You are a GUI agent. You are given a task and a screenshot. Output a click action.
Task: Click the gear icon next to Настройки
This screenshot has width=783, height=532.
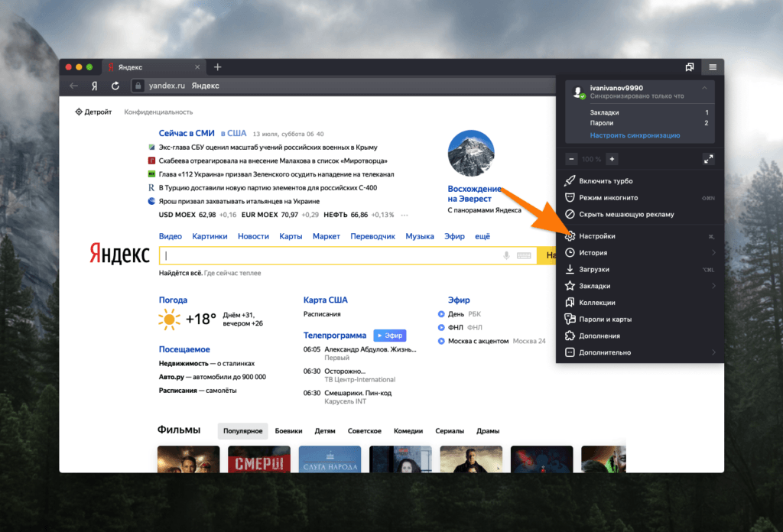(570, 236)
